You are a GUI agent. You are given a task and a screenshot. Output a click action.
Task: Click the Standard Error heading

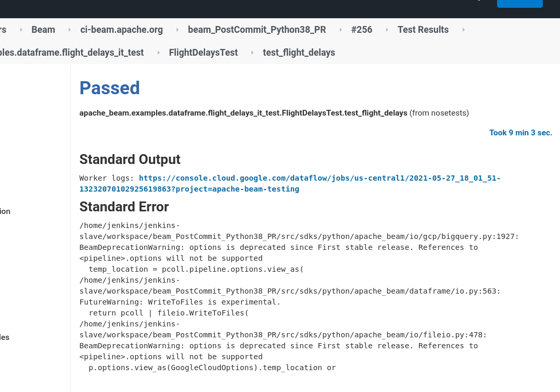(x=124, y=207)
